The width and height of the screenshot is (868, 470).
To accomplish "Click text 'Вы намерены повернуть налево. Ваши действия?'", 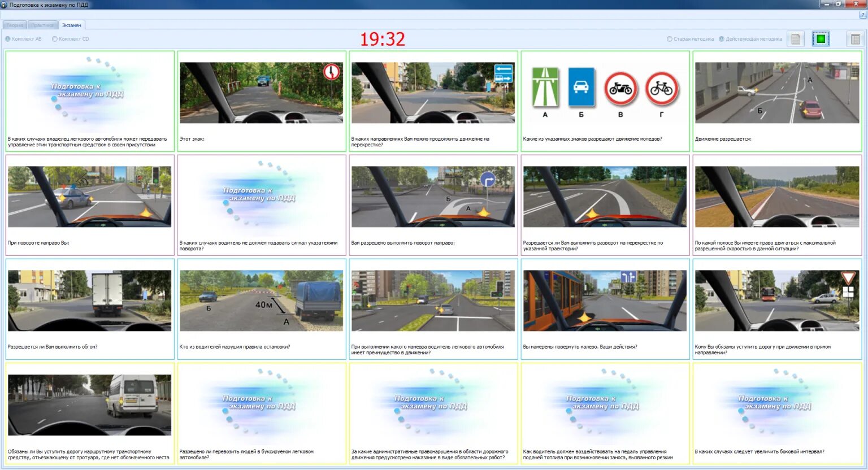I will coord(580,347).
